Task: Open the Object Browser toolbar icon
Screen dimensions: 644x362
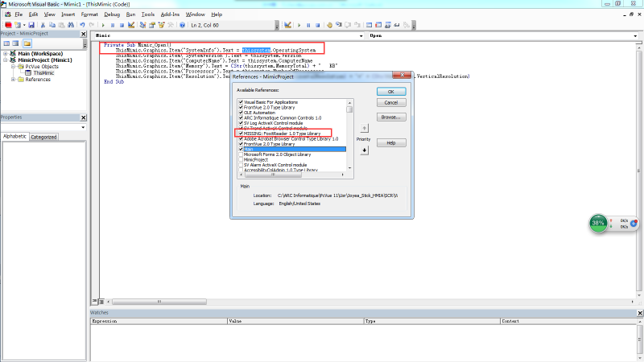Action: pyautogui.click(x=162, y=25)
